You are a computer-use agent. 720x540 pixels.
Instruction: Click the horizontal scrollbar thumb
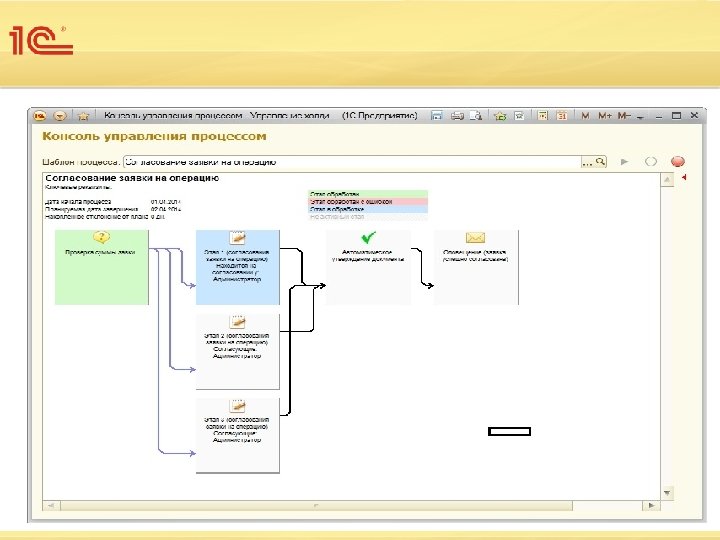[x=316, y=506]
